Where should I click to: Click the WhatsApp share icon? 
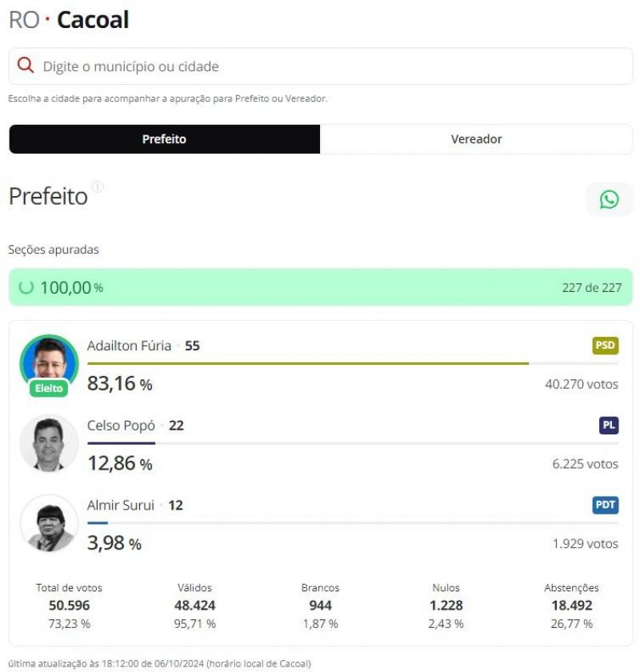pos(609,199)
